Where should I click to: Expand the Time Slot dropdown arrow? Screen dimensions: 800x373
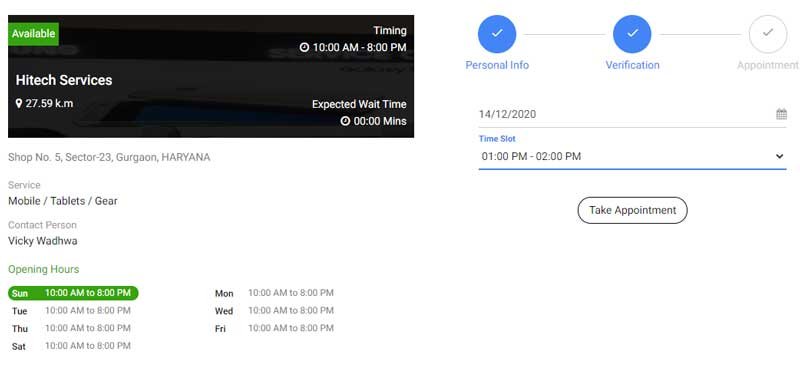tap(779, 156)
